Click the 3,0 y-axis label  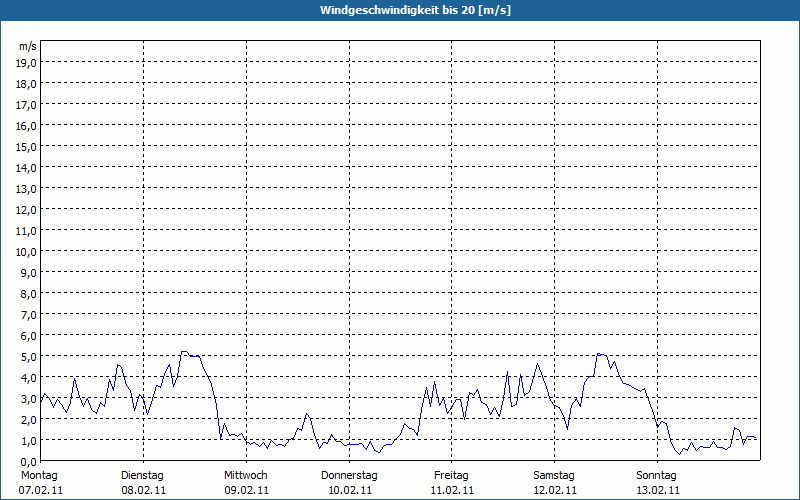(x=28, y=398)
